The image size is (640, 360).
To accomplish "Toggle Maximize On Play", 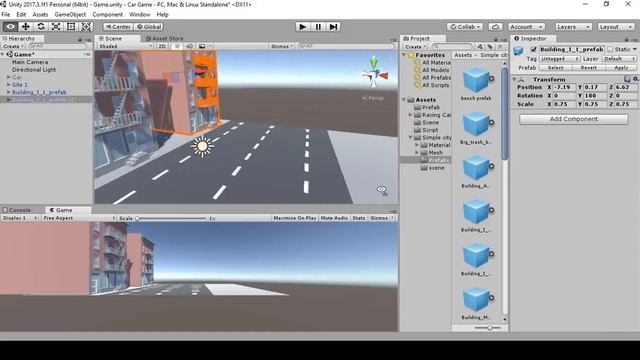I will tap(295, 218).
